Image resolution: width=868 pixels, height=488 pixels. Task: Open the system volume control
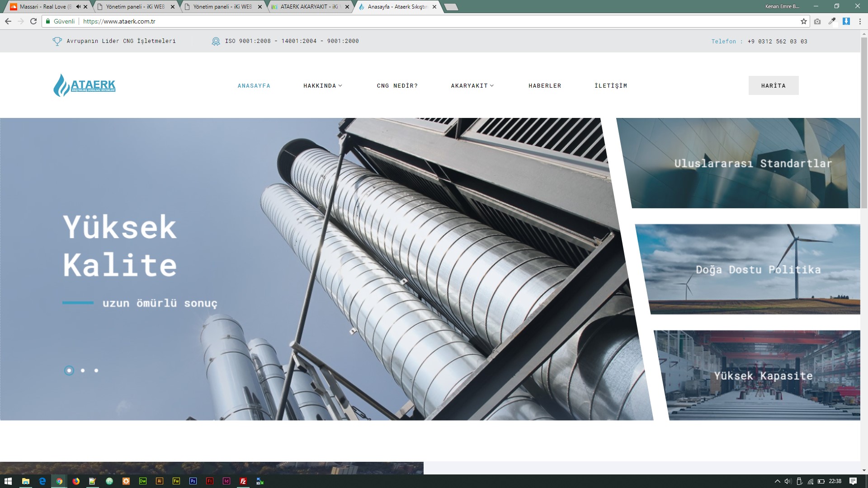click(x=788, y=481)
